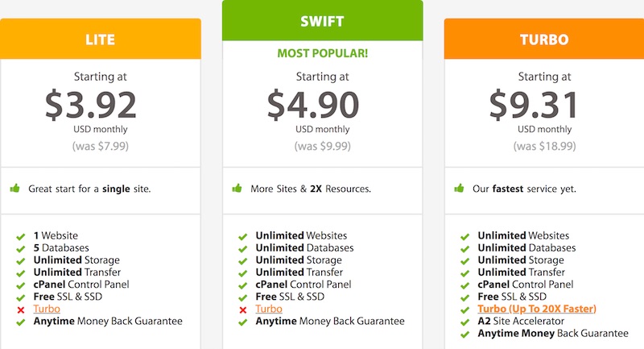Click the $3.92 price

point(91,105)
